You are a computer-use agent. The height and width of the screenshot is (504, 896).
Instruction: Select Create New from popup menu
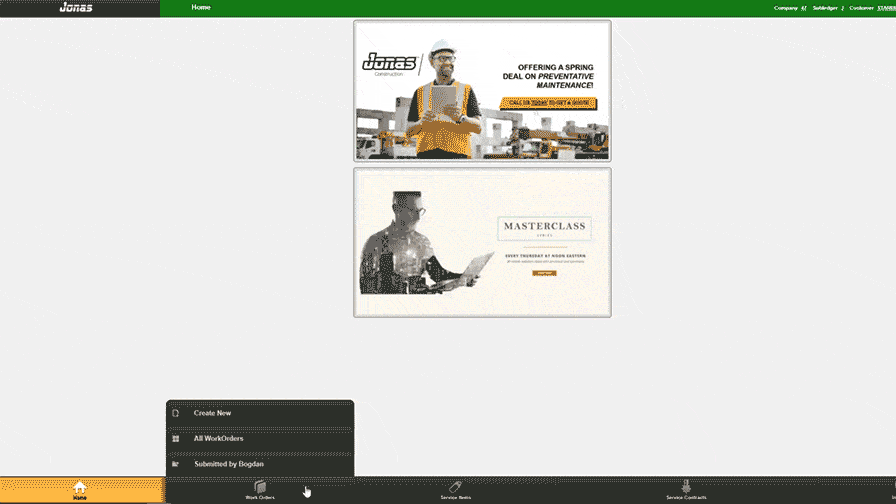(260, 413)
